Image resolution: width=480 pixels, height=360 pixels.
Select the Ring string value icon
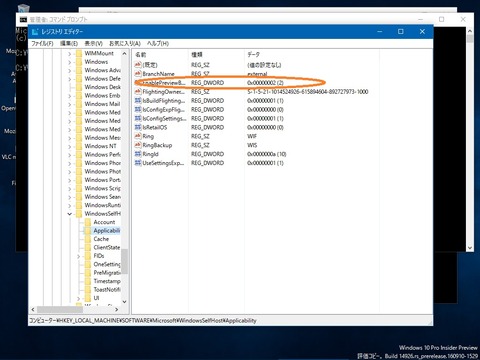coord(138,136)
